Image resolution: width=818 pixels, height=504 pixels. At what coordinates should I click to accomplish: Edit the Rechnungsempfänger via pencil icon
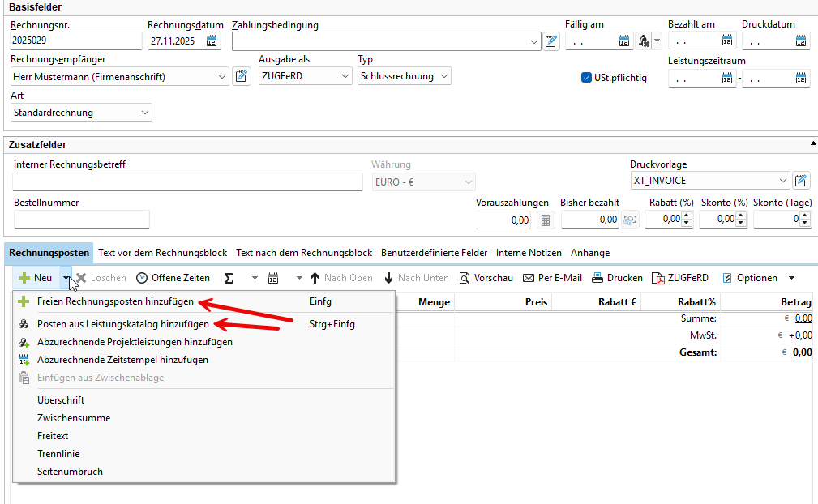242,77
